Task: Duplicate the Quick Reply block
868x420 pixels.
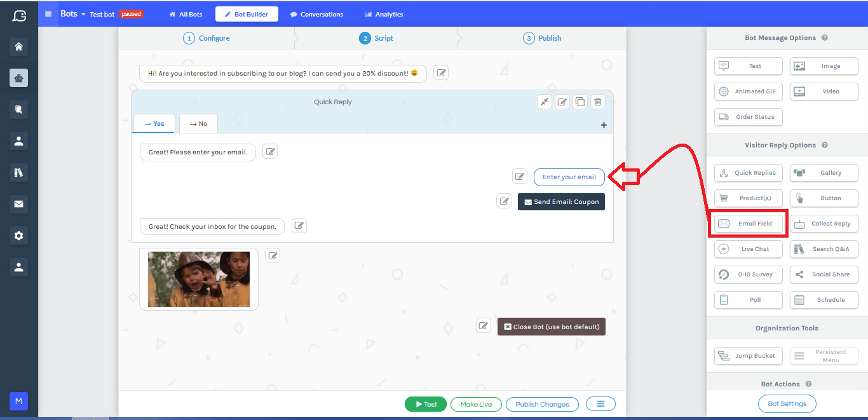Action: [x=580, y=102]
